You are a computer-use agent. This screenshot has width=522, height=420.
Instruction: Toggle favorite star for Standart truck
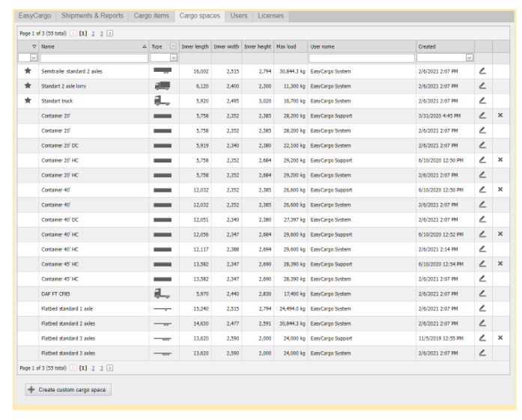click(28, 100)
